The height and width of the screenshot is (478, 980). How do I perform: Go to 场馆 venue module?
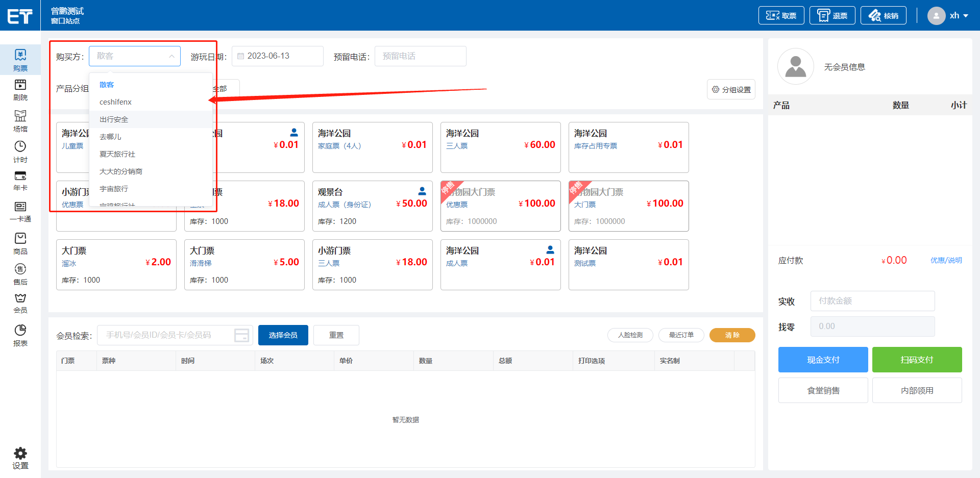(x=20, y=121)
